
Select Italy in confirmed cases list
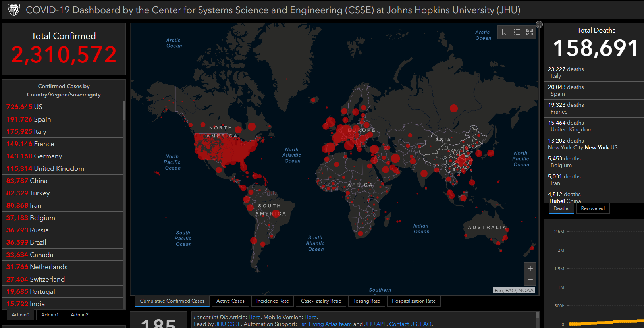(x=63, y=131)
